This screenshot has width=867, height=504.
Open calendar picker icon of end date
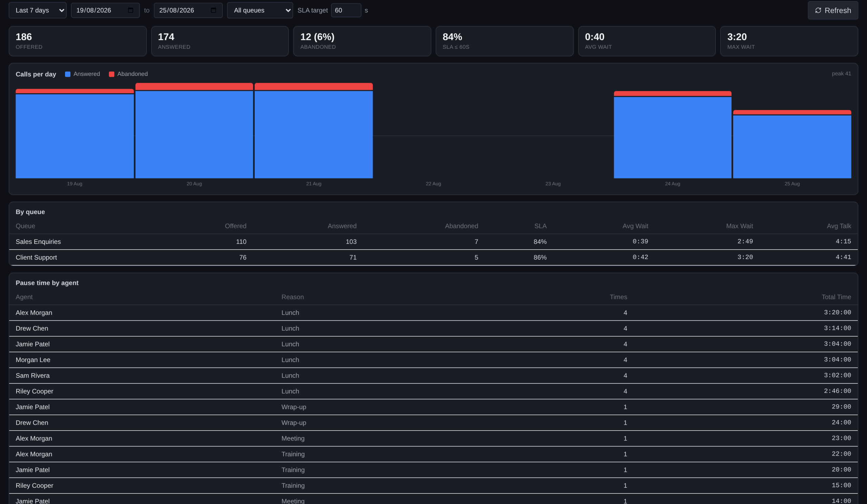click(213, 10)
